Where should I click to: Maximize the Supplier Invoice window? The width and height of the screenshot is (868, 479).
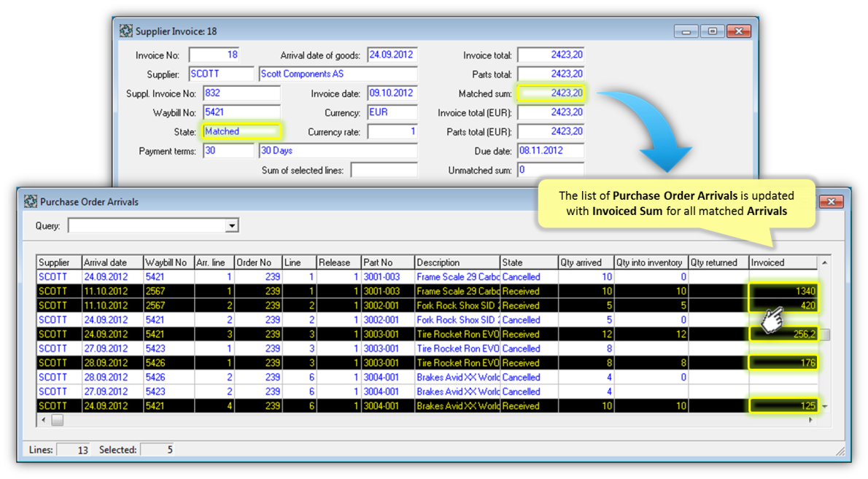(713, 31)
